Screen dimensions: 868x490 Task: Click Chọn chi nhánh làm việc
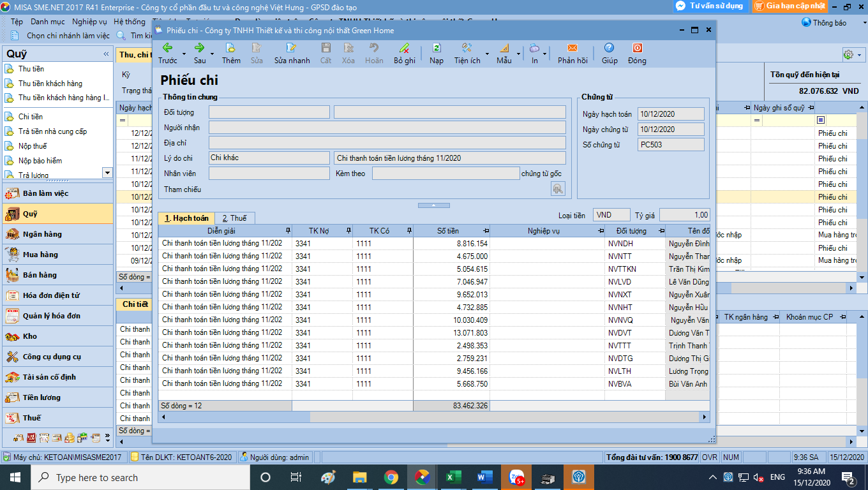pos(61,36)
